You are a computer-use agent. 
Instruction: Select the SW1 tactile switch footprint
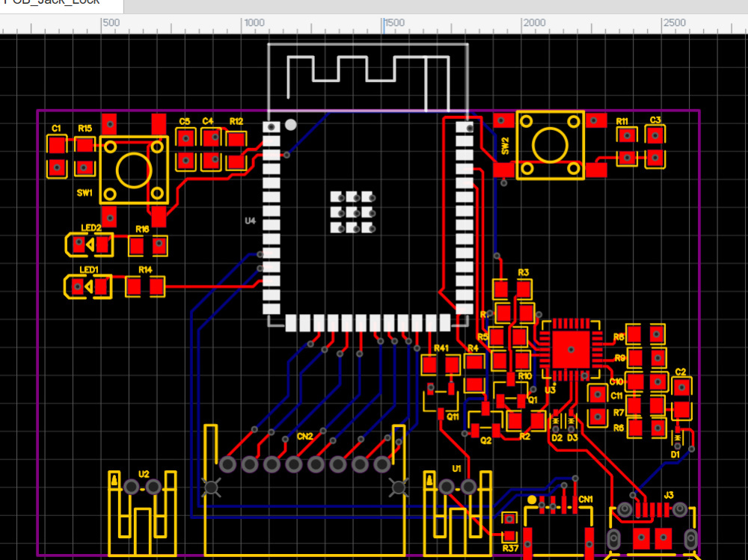[x=134, y=170]
